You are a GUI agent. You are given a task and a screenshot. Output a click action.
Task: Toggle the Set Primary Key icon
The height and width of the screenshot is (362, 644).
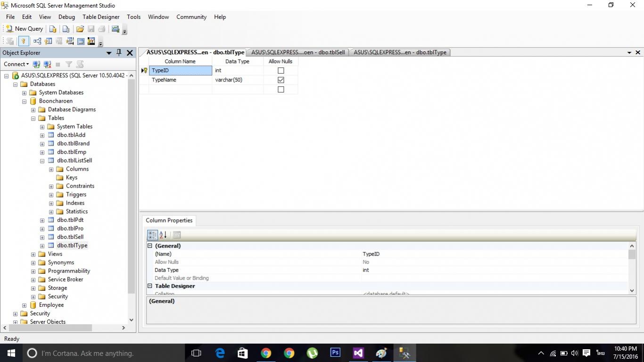[x=23, y=41]
